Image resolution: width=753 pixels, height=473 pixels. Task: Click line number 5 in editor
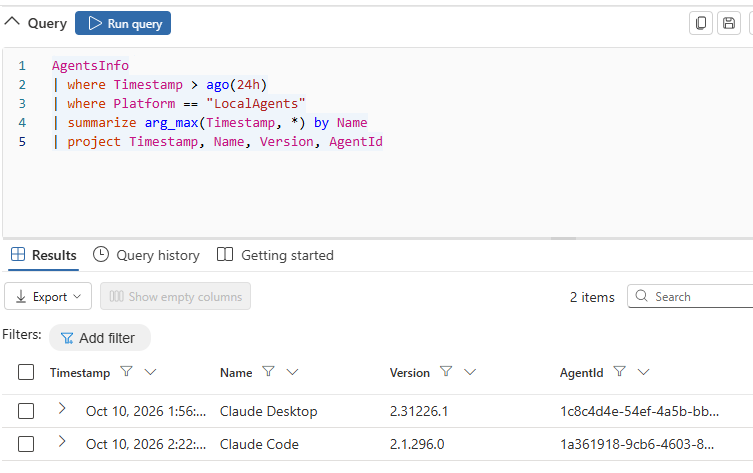[x=22, y=142]
